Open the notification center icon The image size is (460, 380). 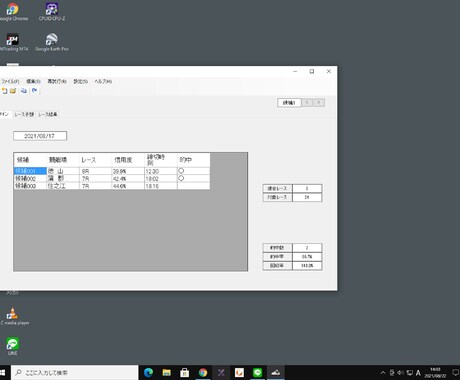455,373
